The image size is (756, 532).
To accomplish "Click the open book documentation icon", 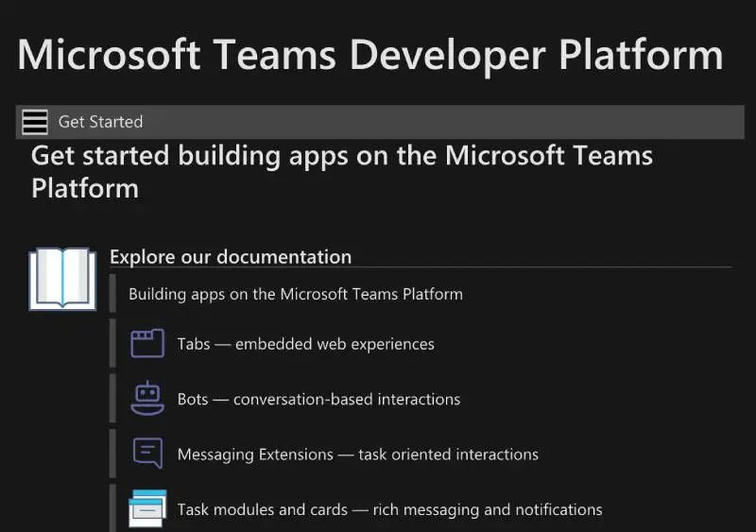I will [x=62, y=279].
